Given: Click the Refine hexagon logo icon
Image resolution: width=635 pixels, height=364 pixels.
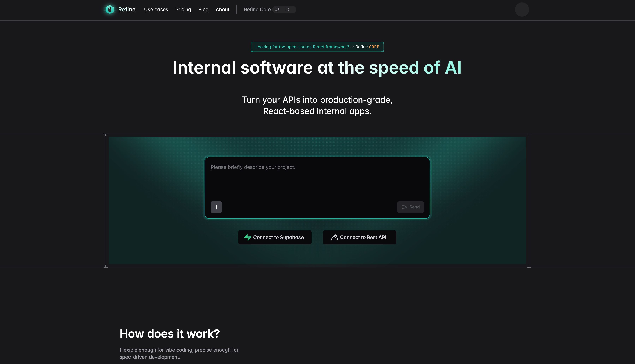Looking at the screenshot, I should [x=110, y=10].
